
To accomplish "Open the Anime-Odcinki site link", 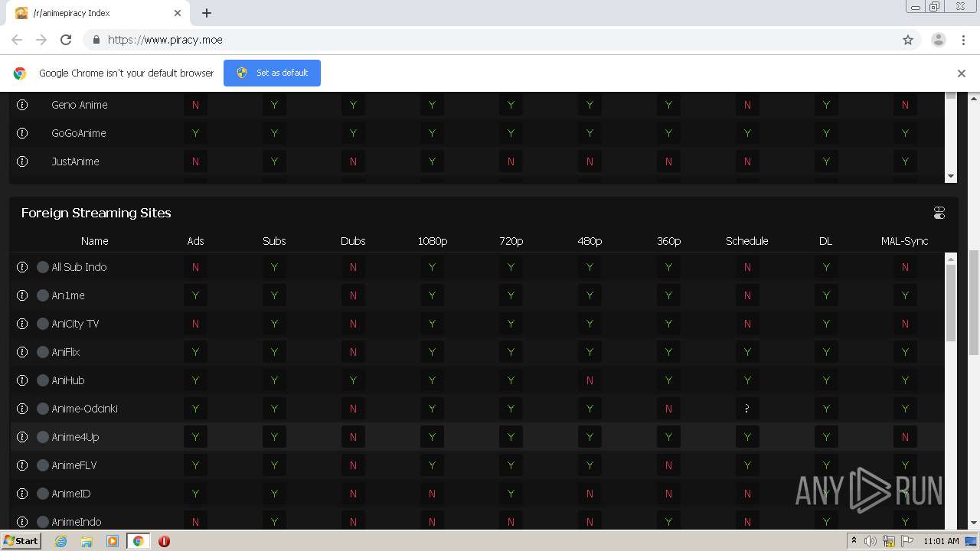I will (x=84, y=409).
